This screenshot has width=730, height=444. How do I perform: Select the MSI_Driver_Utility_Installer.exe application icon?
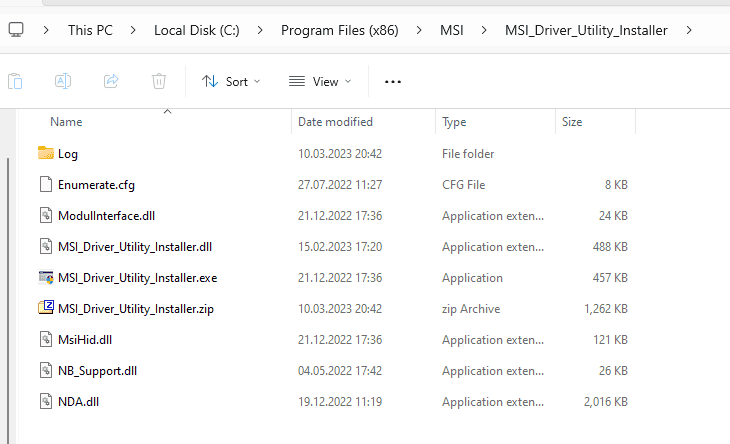tap(46, 277)
